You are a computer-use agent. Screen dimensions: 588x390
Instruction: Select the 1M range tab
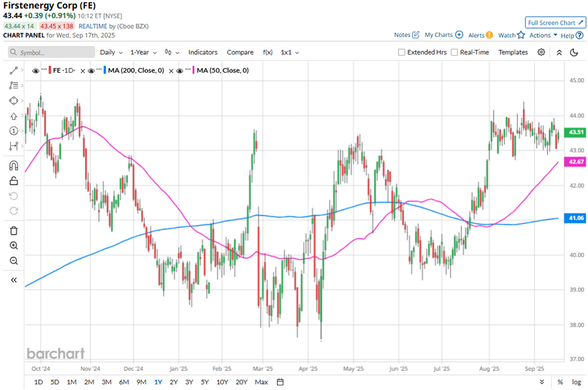pyautogui.click(x=72, y=382)
